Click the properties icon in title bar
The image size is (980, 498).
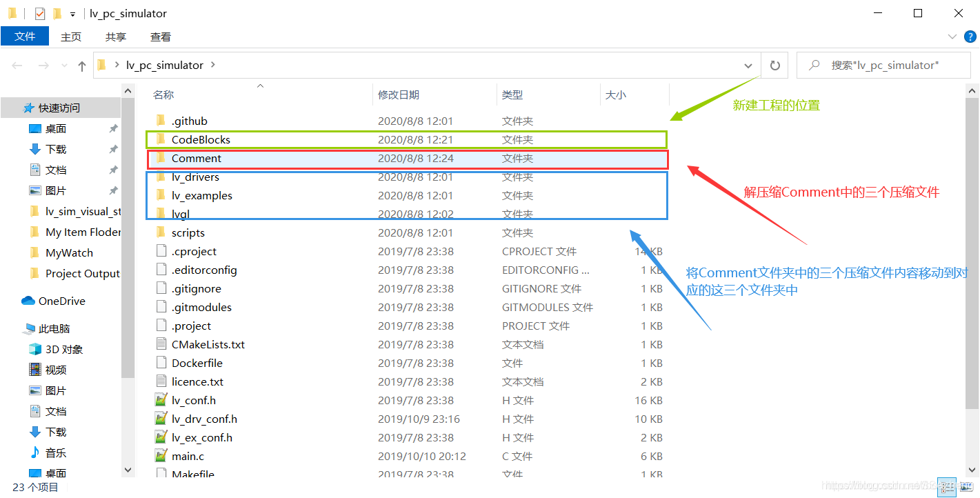(x=40, y=13)
